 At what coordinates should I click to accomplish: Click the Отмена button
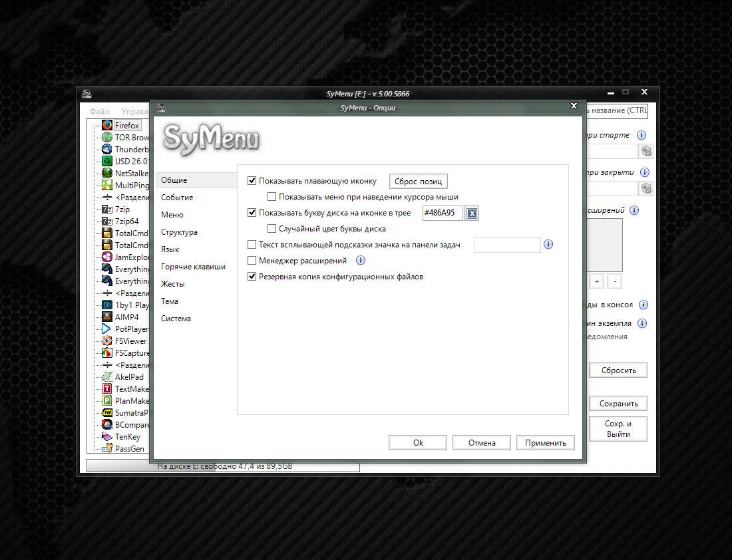(482, 443)
